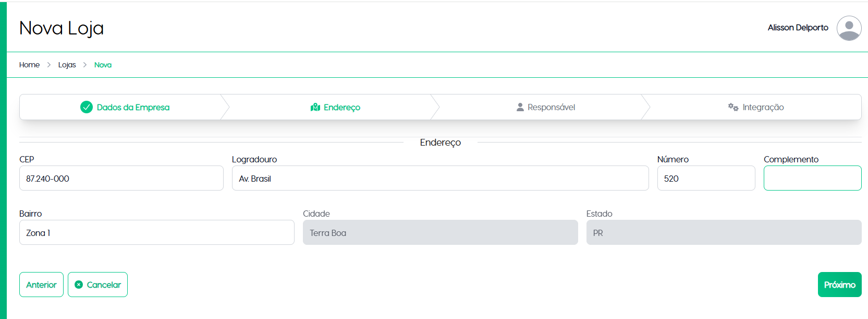Open the Lojas breadcrumb link

click(67, 65)
